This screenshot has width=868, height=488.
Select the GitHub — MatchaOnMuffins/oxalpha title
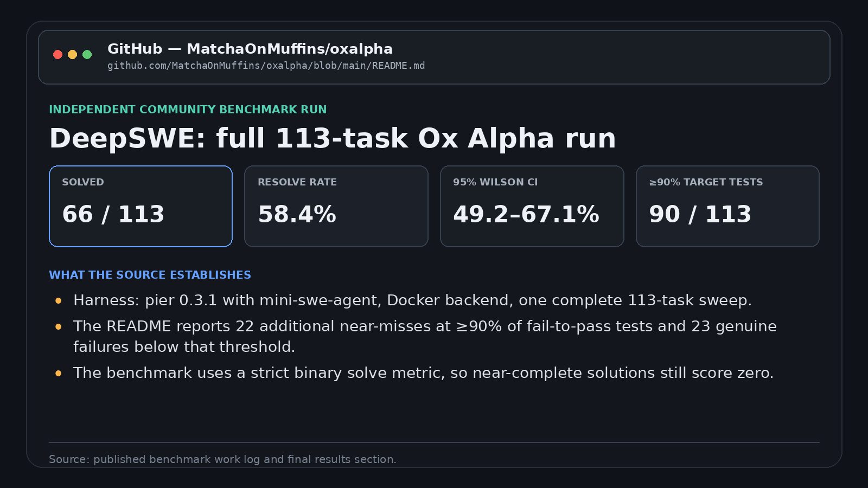point(250,49)
